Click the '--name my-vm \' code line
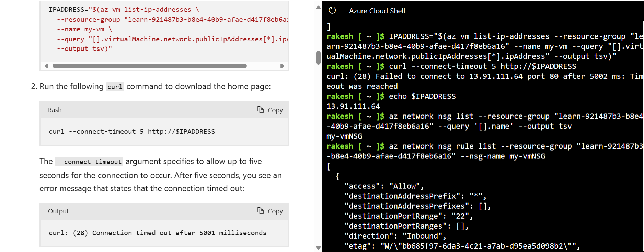 (x=84, y=29)
